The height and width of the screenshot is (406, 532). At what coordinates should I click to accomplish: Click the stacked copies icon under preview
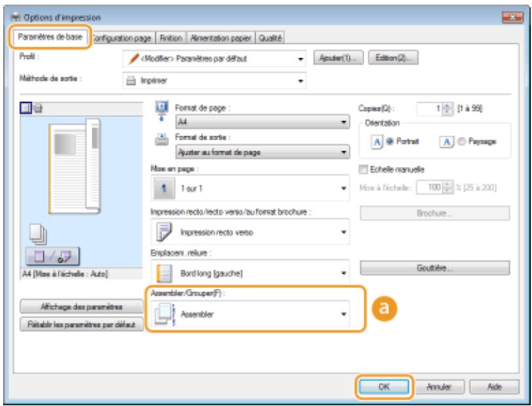pos(38,234)
